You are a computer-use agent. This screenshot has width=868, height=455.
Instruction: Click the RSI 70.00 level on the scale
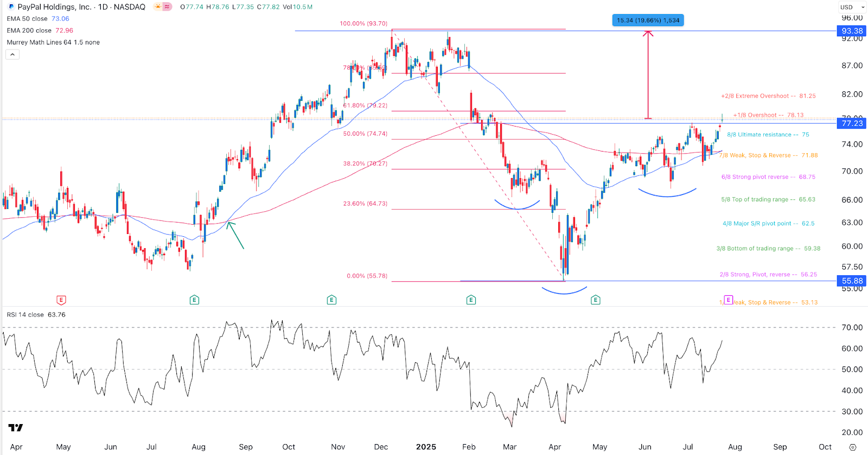[x=852, y=327]
